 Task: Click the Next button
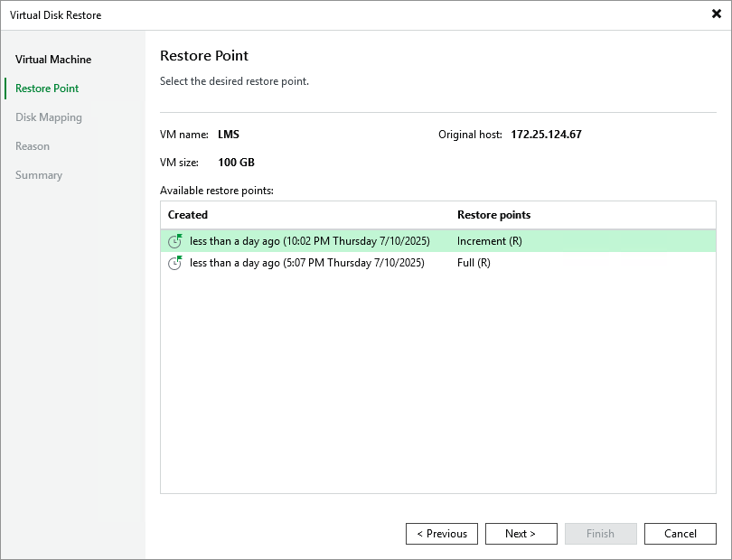[521, 533]
